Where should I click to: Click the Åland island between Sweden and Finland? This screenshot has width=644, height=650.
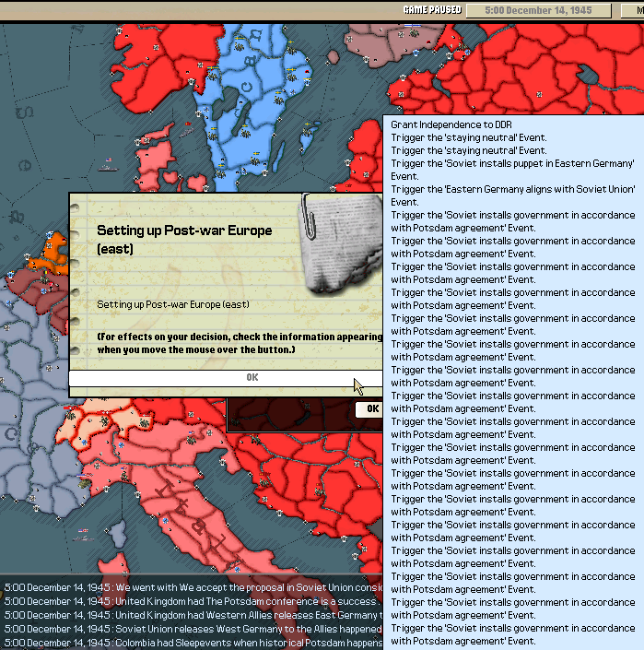click(x=333, y=57)
